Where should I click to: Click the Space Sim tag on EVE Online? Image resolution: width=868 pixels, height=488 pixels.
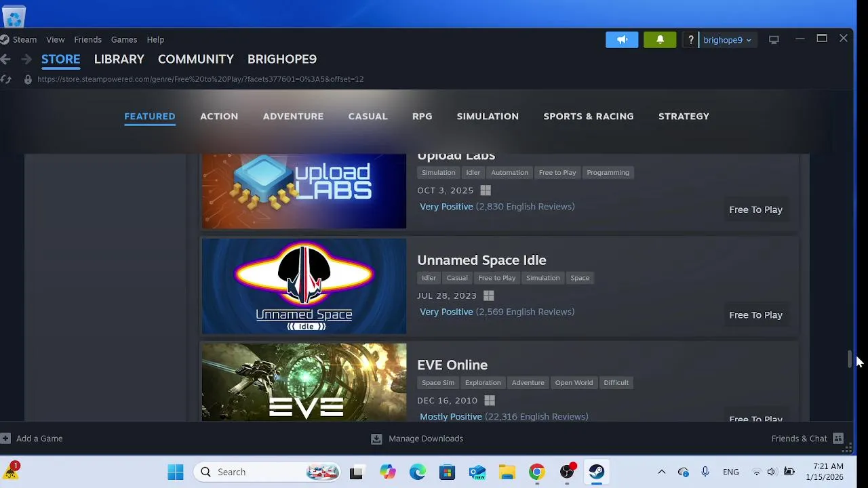(x=438, y=383)
